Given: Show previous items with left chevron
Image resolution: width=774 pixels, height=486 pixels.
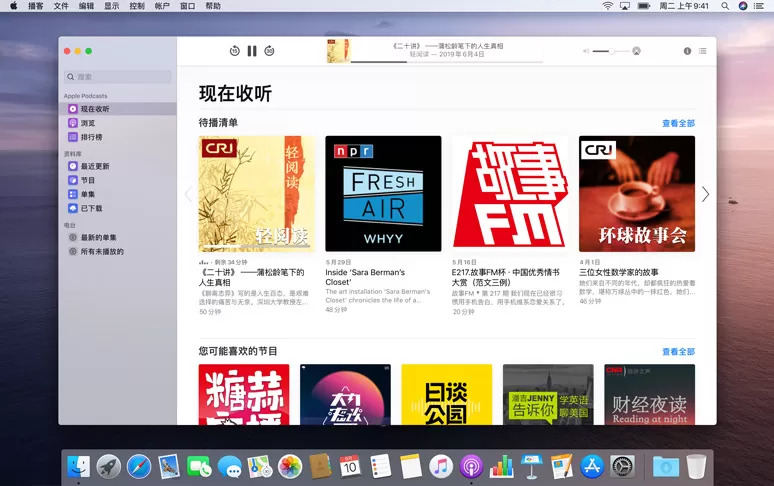Looking at the screenshot, I should pos(188,194).
